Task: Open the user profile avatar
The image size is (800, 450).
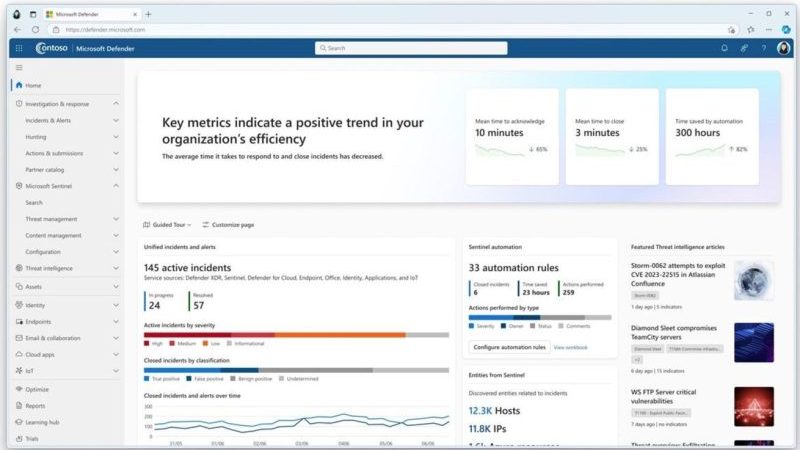Action: click(783, 48)
